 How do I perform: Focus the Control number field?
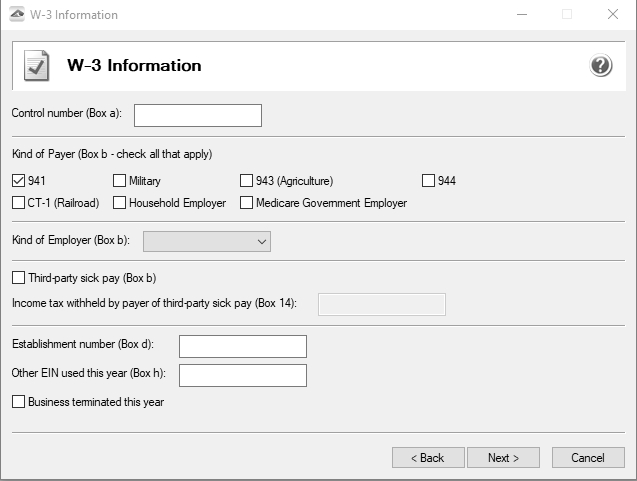[x=198, y=115]
